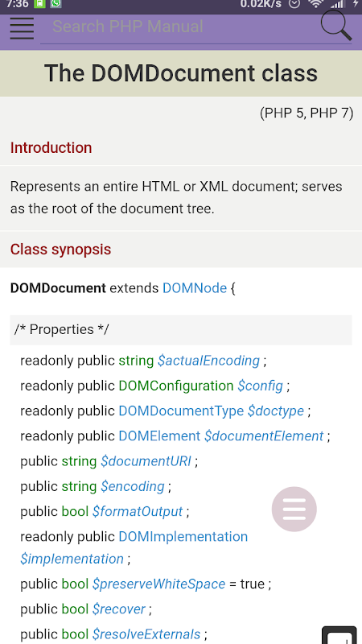The width and height of the screenshot is (362, 644).
Task: Tap the green battery notification icon
Action: tap(39, 4)
